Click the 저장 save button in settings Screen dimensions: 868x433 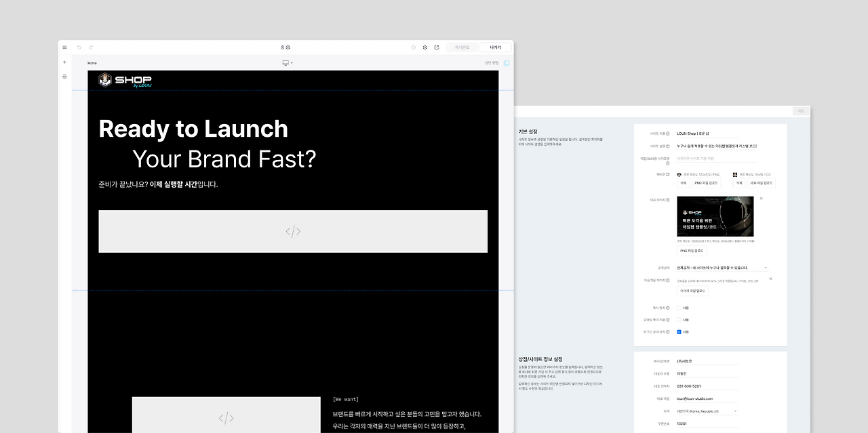pyautogui.click(x=801, y=111)
